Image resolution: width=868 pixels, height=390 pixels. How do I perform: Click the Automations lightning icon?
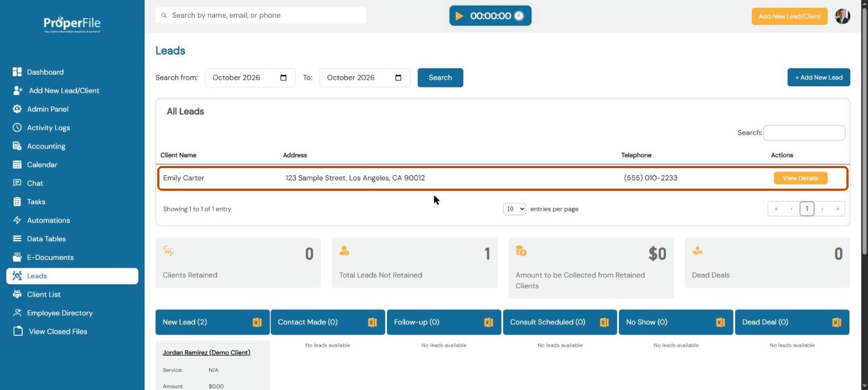(17, 220)
